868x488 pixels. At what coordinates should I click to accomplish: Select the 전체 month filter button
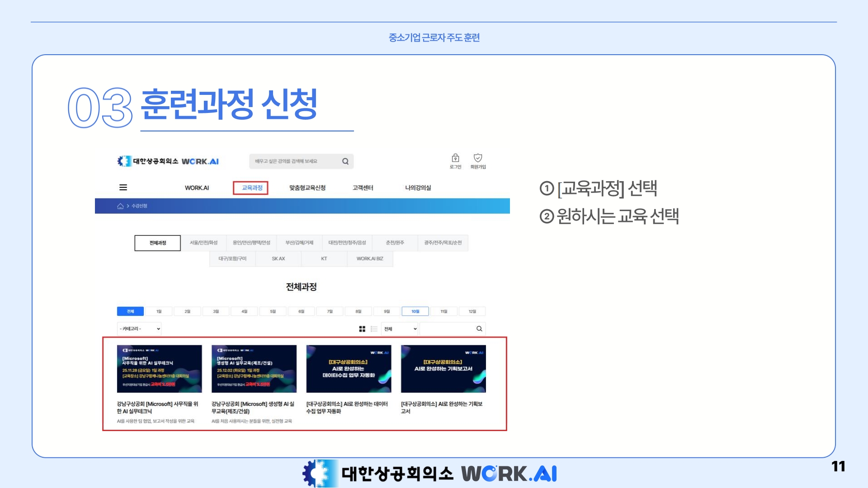pos(130,311)
